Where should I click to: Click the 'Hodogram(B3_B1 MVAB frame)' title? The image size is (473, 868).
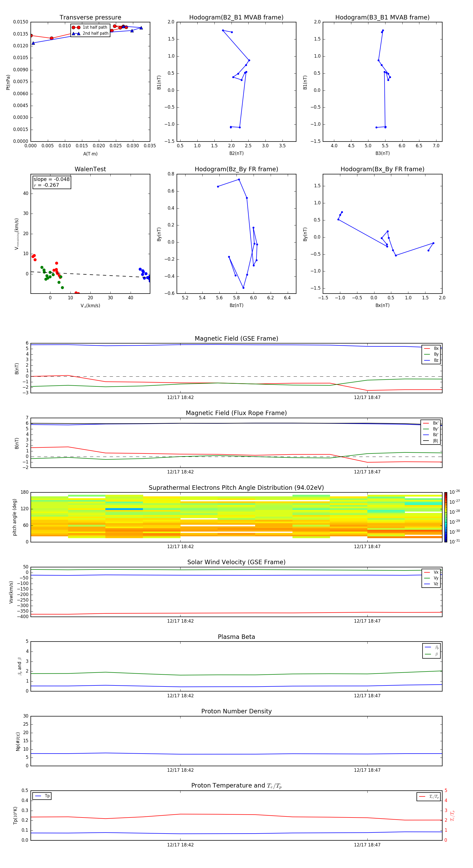tap(382, 17)
